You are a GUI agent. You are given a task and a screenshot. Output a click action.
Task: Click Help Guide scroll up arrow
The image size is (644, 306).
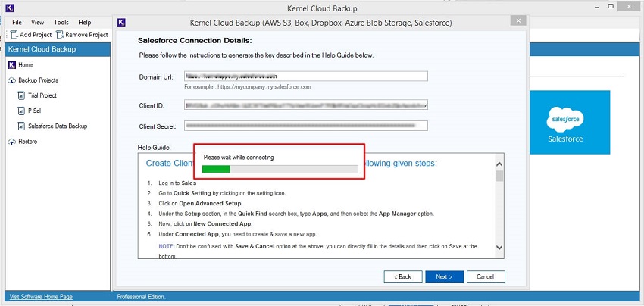tap(499, 164)
